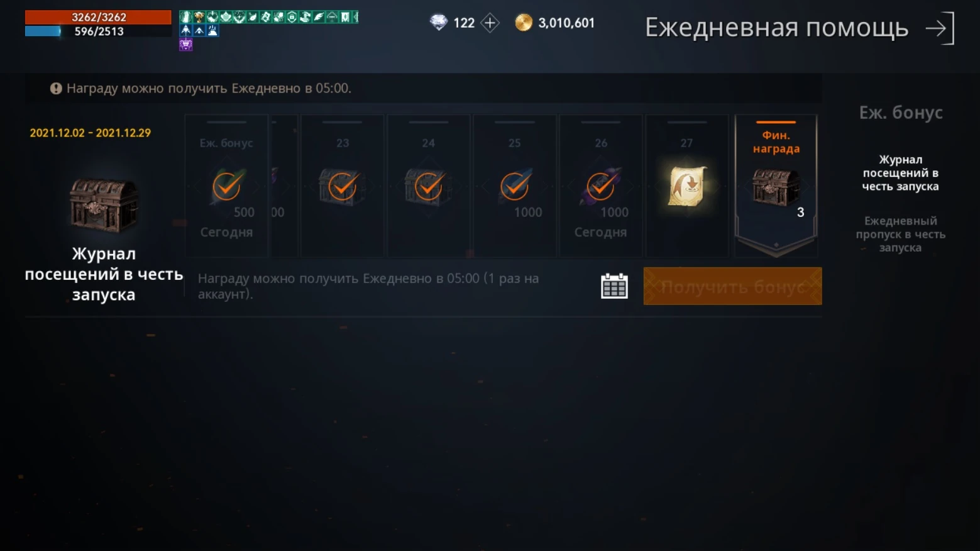This screenshot has width=980, height=551.
Task: Open the Фин. награда chest reward
Action: (x=776, y=186)
